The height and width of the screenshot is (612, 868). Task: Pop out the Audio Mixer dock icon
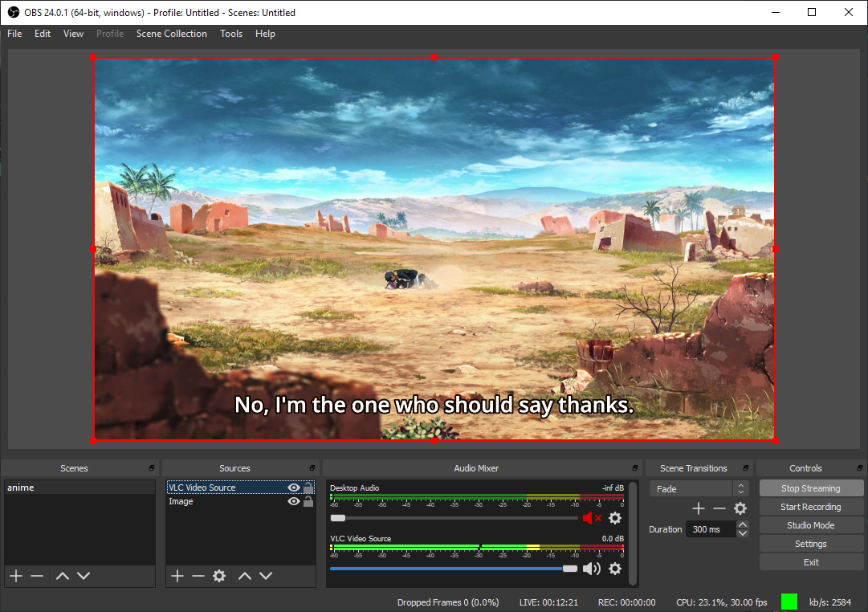click(635, 468)
